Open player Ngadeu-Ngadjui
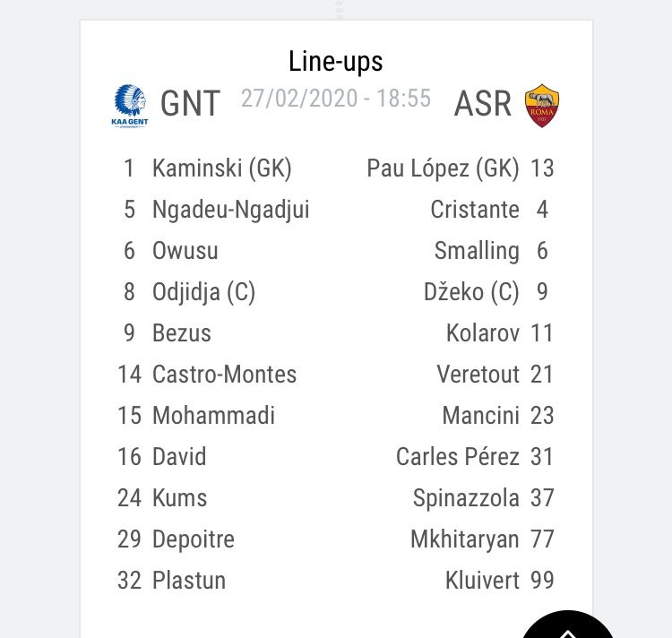The image size is (672, 638). (x=231, y=210)
